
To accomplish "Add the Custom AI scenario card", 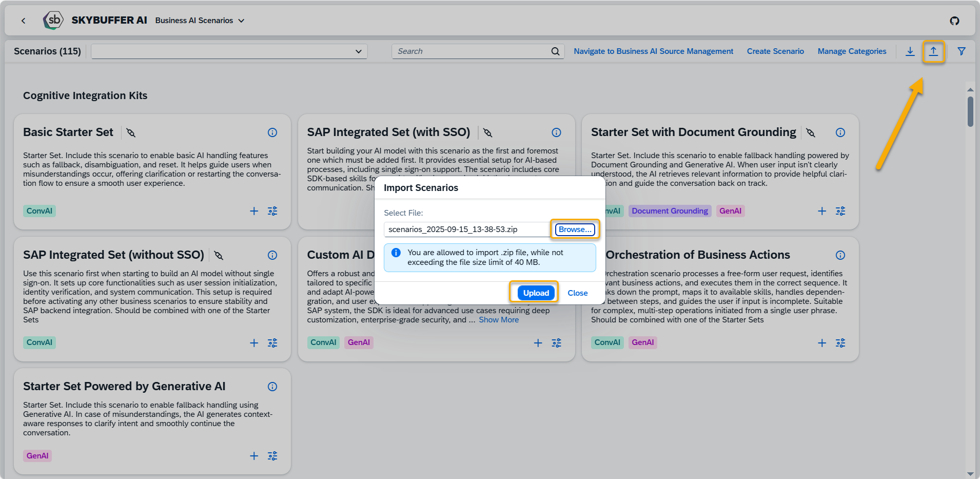I will tap(538, 343).
